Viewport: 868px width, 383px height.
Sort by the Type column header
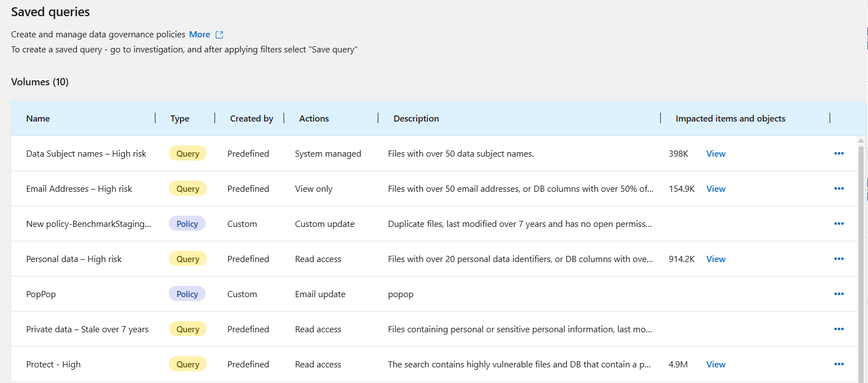click(x=180, y=118)
